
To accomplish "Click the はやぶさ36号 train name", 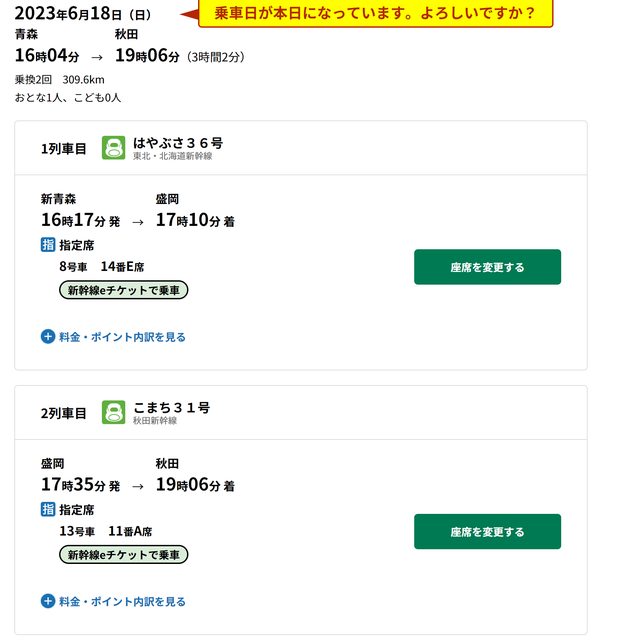I will point(178,143).
